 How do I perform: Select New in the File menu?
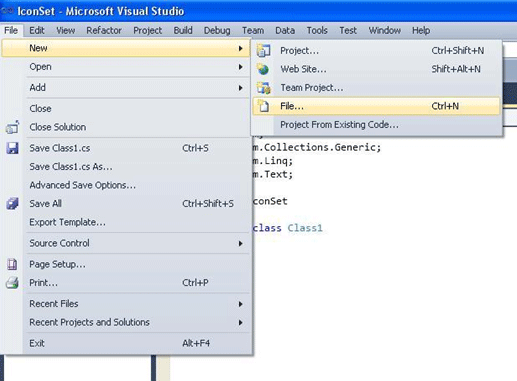point(126,48)
